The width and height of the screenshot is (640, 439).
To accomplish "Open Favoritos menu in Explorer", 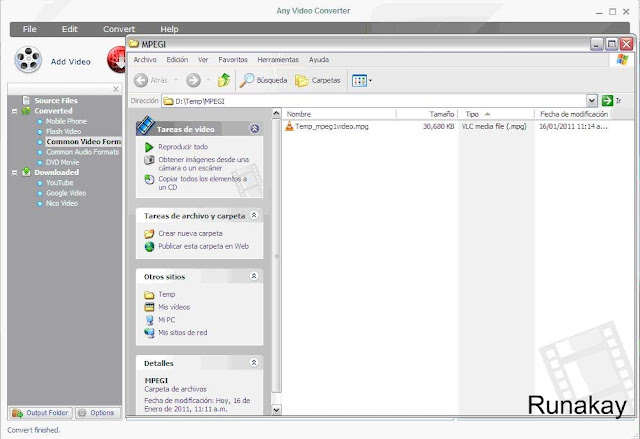I will (233, 60).
